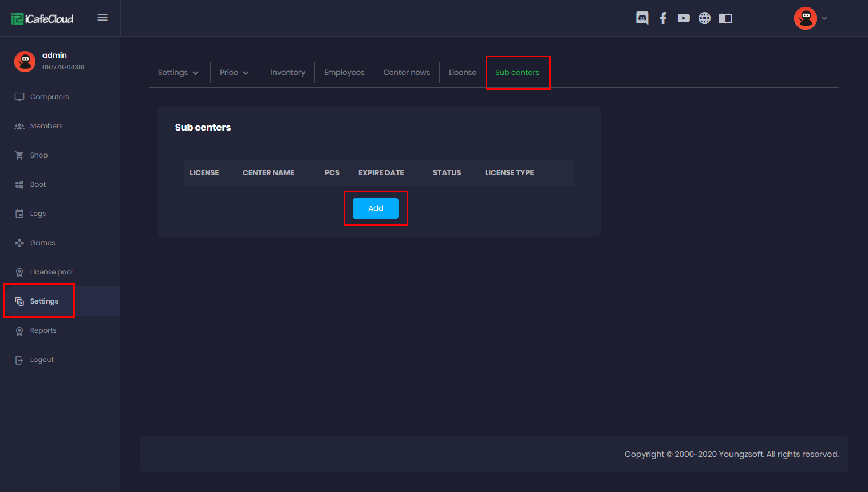Go to Computers in sidebar

[x=49, y=97]
